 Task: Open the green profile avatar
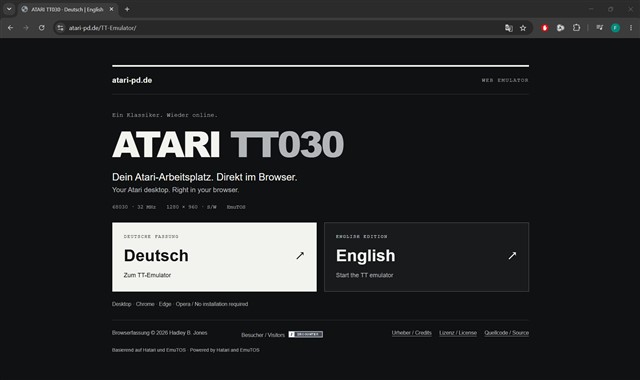tap(615, 28)
